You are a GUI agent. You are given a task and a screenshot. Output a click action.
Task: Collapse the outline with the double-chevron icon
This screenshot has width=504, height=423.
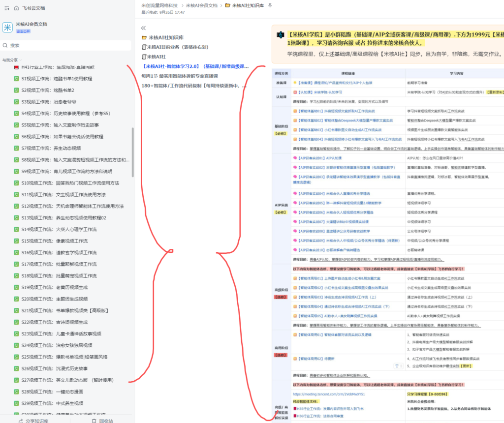click(x=144, y=28)
